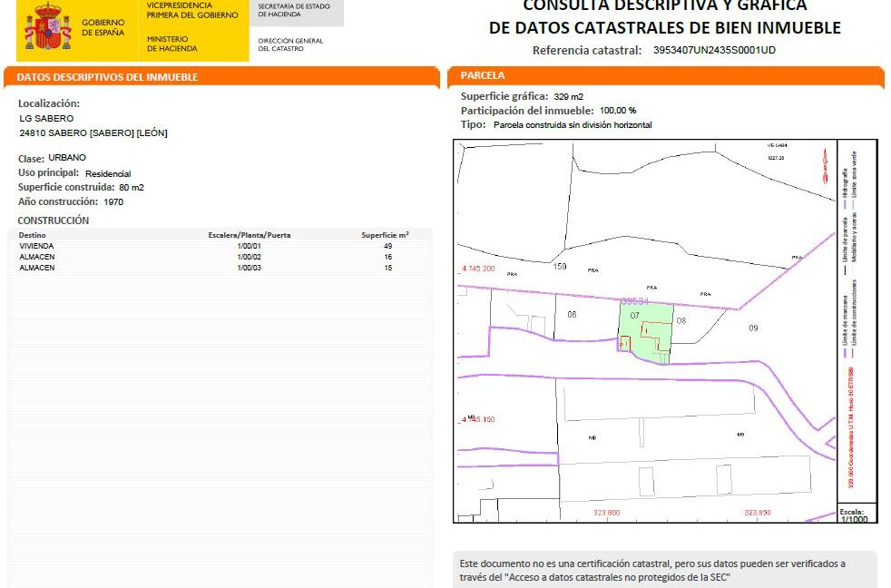Click the 323.850 coordinate label
This screenshot has width=891, height=588.
click(758, 513)
